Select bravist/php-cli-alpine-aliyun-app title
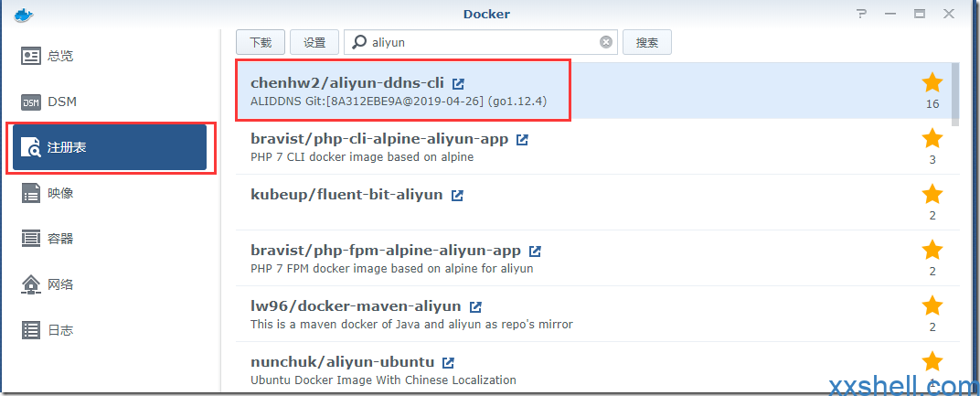This screenshot has width=980, height=396. pyautogui.click(x=379, y=138)
